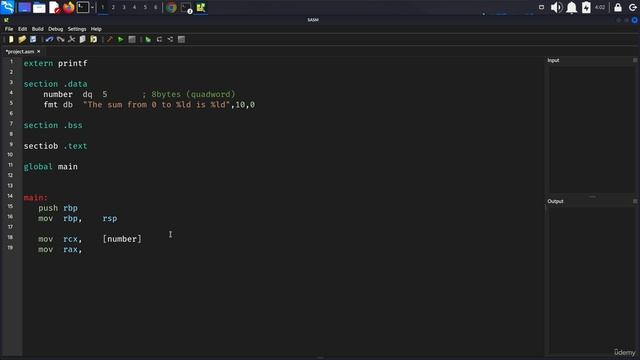Copy selection with the Copy toolbar icon
Image resolution: width=640 pixels, height=360 pixels.
82,39
